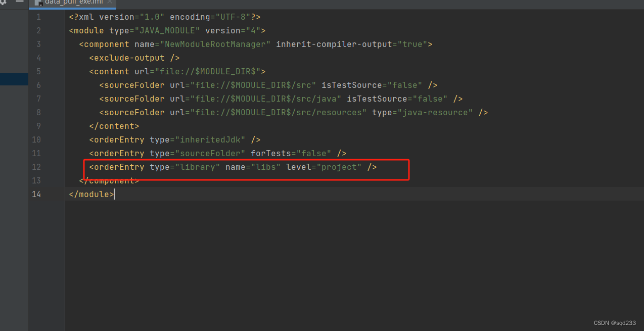Click the closing </module> tag
This screenshot has width=644, height=331.
click(91, 194)
